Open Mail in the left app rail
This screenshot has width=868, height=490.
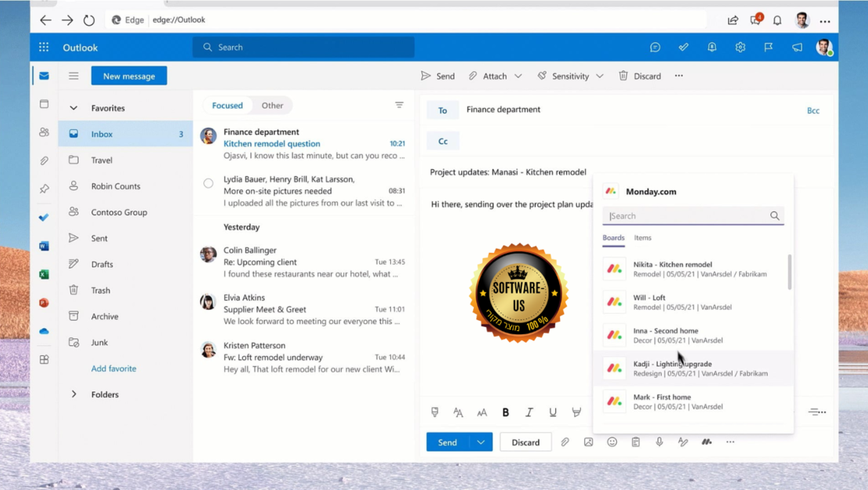click(x=45, y=75)
